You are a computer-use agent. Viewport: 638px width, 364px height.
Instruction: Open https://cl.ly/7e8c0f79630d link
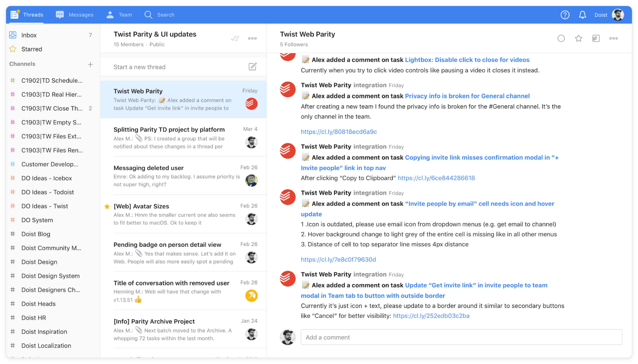[x=338, y=260]
